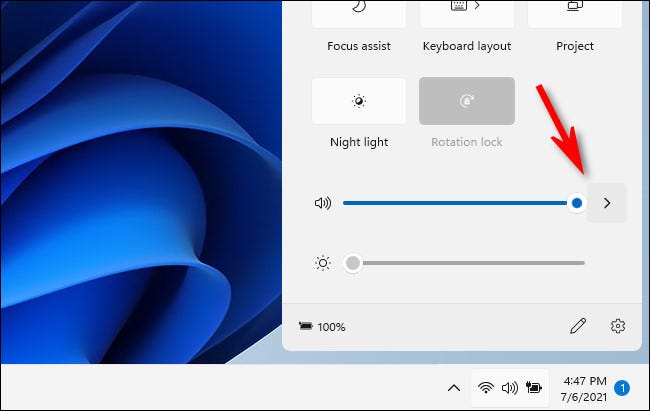Open the Project display tile
Image resolution: width=650 pixels, height=411 pixels.
575,14
